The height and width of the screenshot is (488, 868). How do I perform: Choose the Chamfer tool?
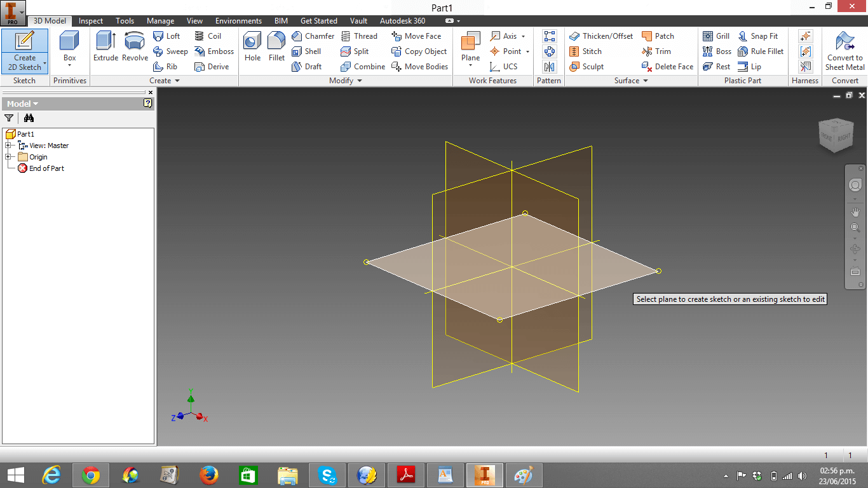pos(313,36)
